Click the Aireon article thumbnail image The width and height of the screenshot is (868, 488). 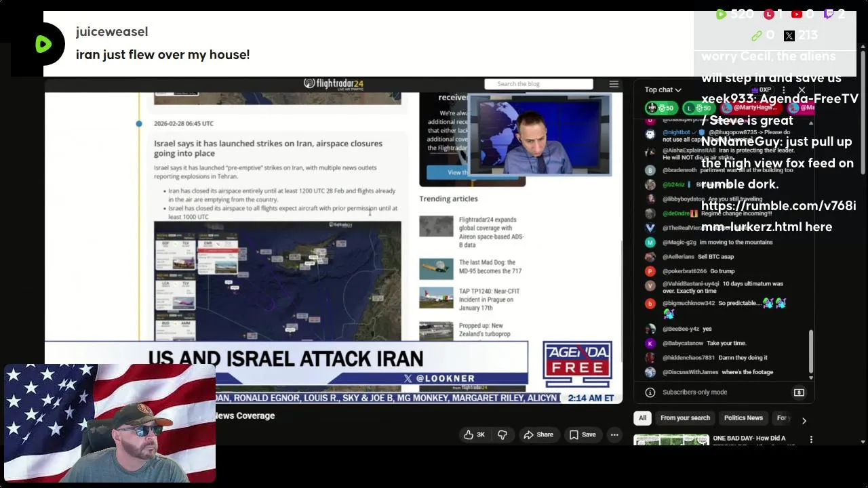(436, 226)
